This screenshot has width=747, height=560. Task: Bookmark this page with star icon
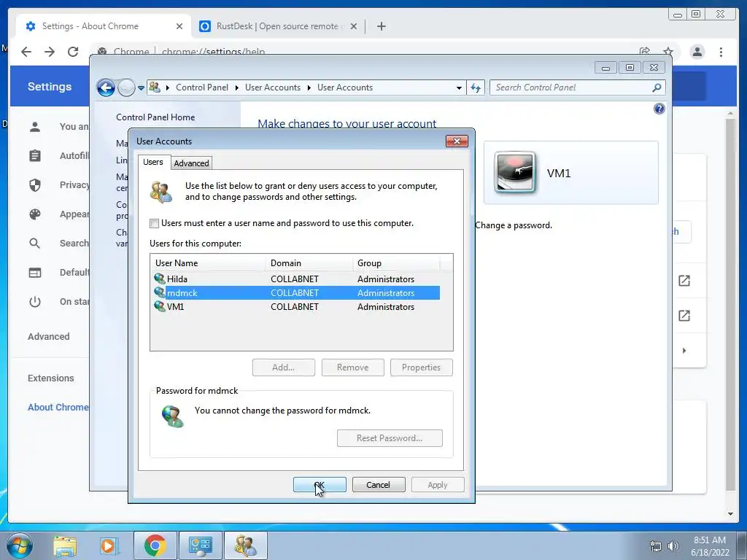(668, 51)
